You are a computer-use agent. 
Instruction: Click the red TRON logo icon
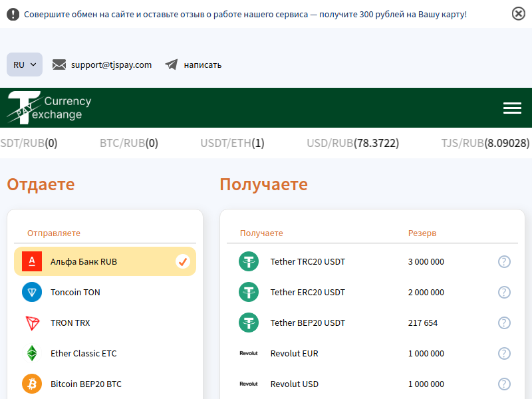[x=32, y=323]
